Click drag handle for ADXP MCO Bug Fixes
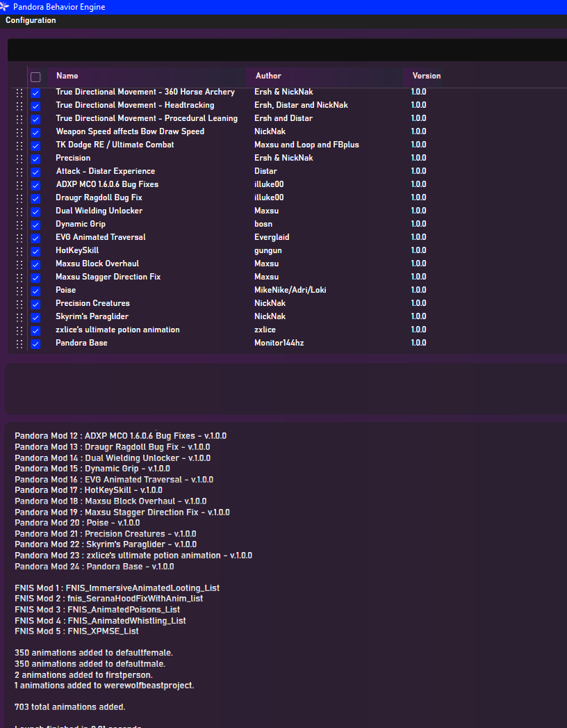This screenshot has width=567, height=728. [19, 185]
